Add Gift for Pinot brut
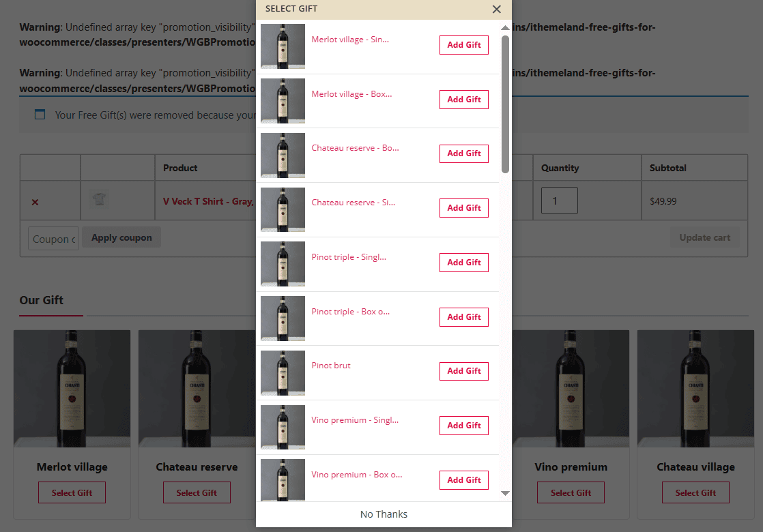This screenshot has width=763, height=532. (x=463, y=371)
